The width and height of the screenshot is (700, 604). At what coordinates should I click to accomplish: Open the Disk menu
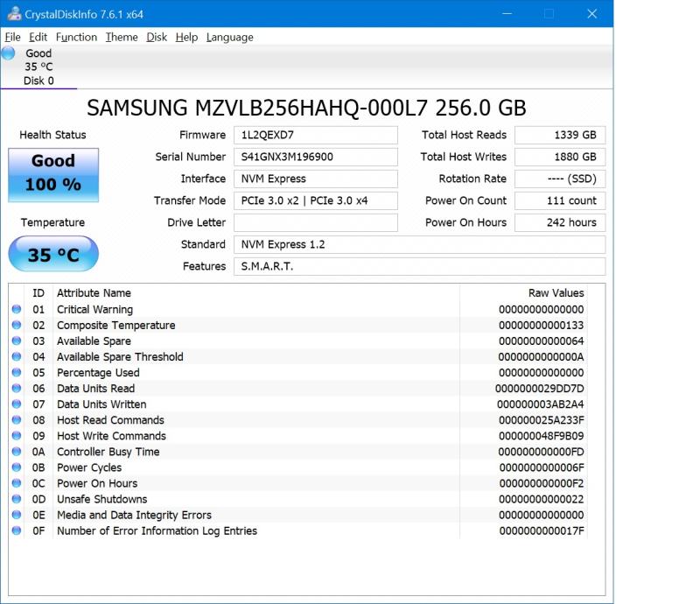[157, 38]
